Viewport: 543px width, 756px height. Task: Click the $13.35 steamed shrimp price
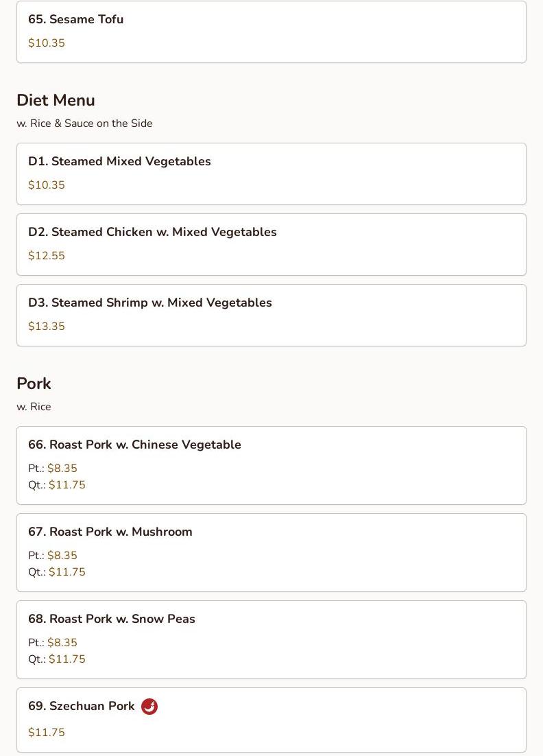pyautogui.click(x=46, y=327)
